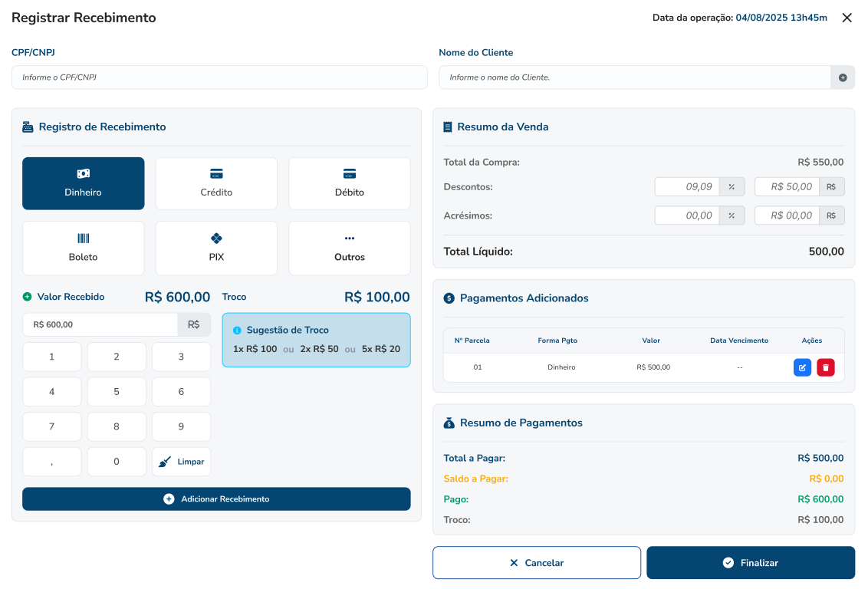Cancel the payment registration
The height and width of the screenshot is (589, 868).
tap(536, 563)
